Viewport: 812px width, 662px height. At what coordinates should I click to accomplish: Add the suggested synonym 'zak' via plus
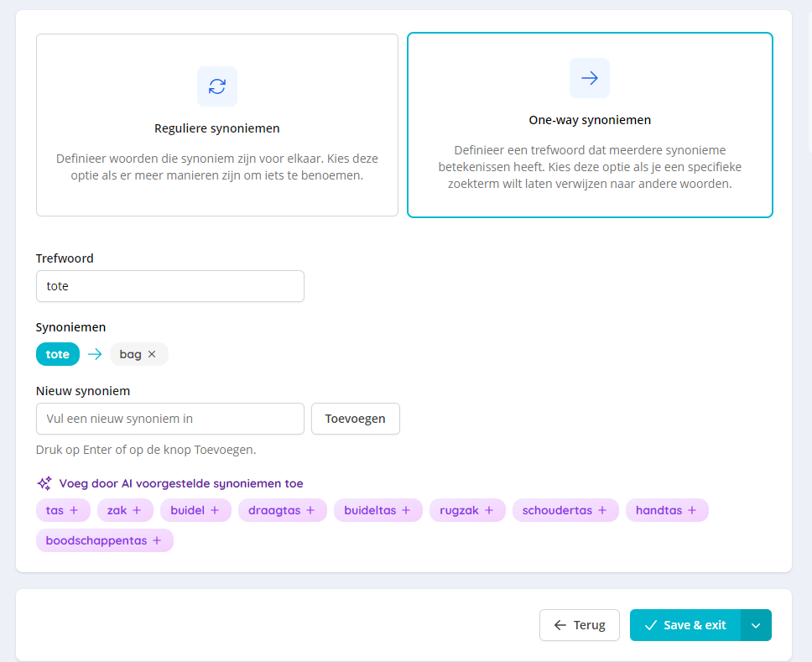tap(137, 510)
